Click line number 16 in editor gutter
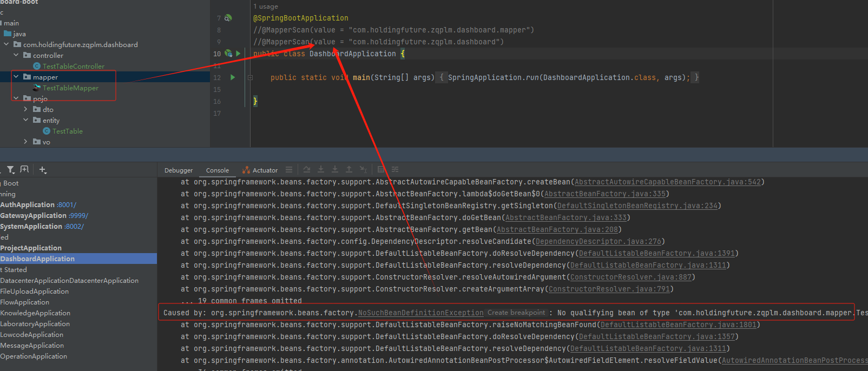Screen dimensions: 868x371 tap(217, 101)
